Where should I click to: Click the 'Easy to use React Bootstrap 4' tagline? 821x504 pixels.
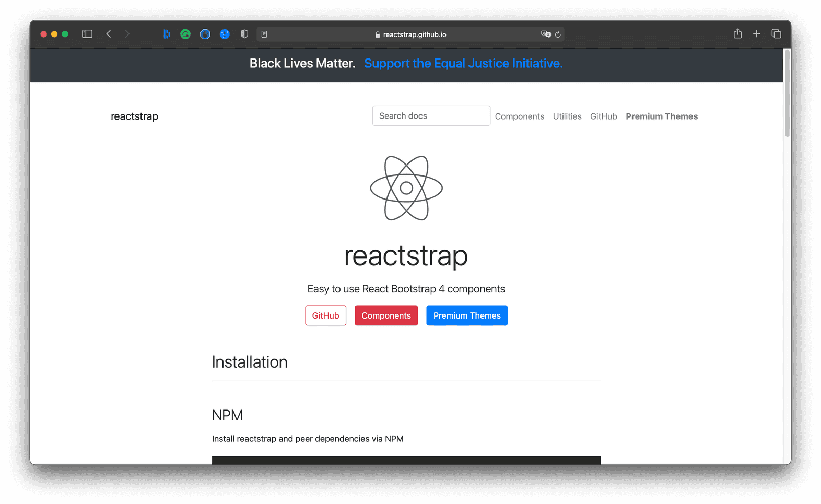coord(406,289)
